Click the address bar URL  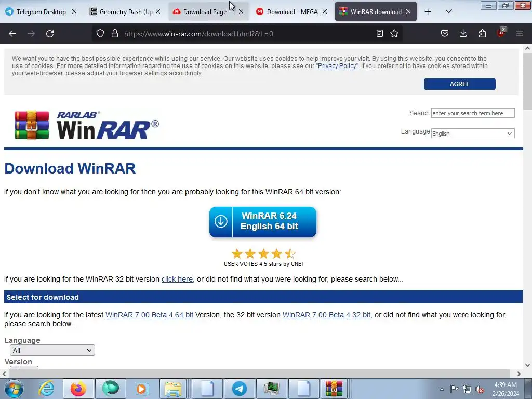point(198,34)
